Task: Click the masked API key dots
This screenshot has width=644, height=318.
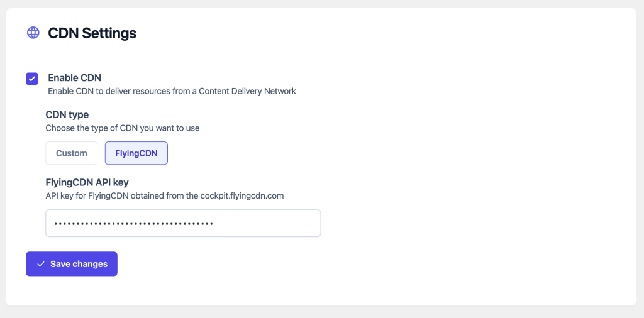Action: (x=133, y=223)
